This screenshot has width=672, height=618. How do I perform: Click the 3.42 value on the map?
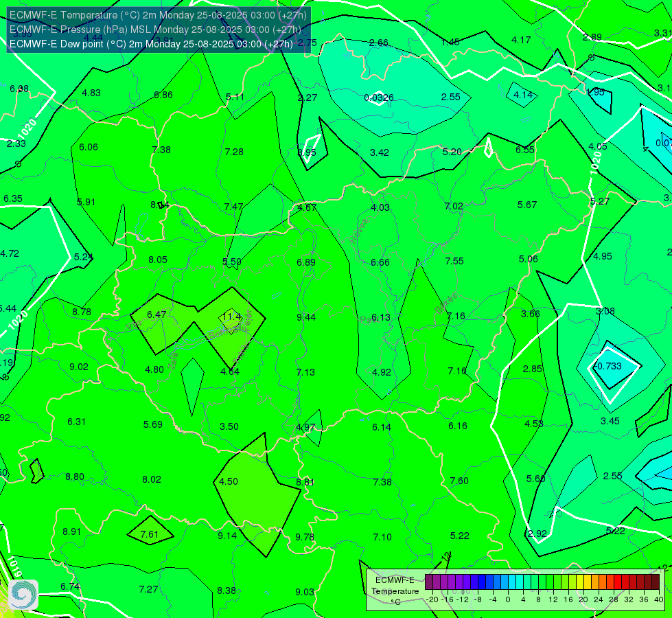380,152
